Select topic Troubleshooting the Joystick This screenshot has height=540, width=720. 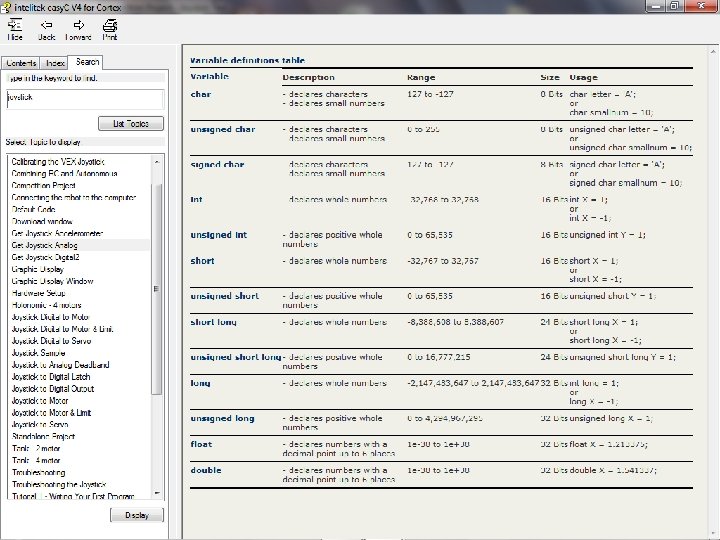click(59, 484)
